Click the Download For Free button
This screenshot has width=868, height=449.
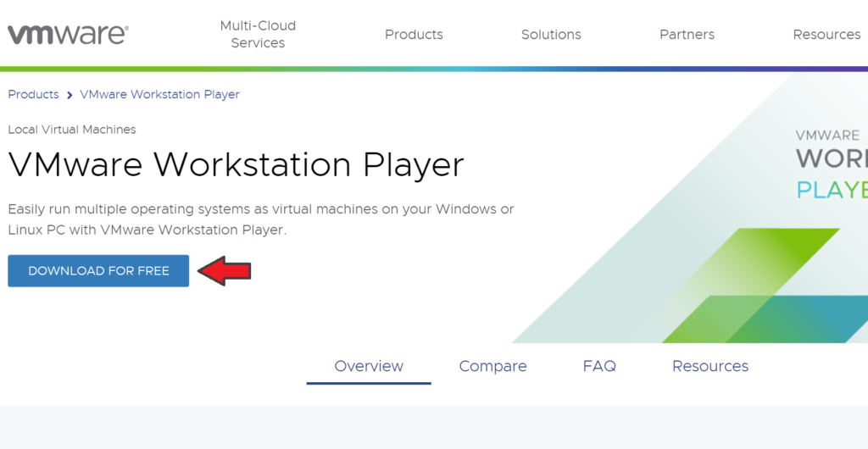point(98,271)
